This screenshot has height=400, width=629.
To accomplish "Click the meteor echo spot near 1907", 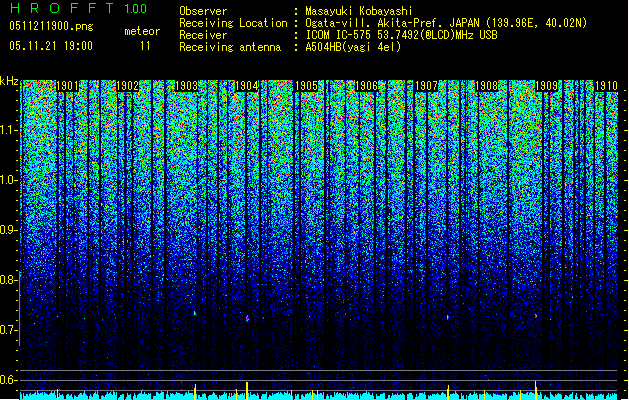I will [x=448, y=317].
